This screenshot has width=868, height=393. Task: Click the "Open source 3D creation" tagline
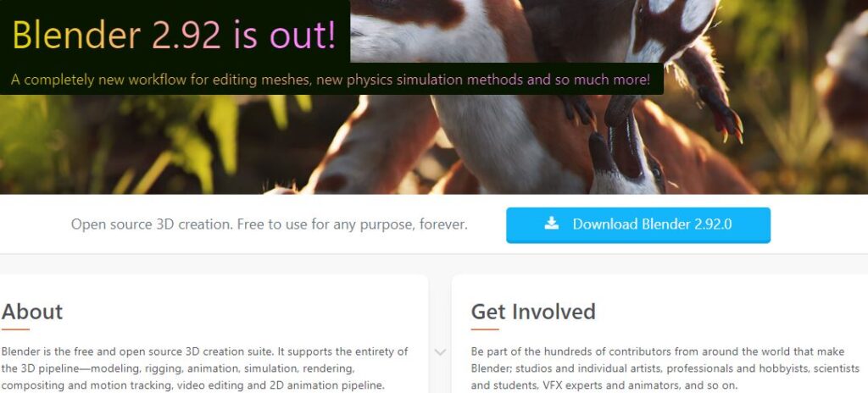click(269, 224)
